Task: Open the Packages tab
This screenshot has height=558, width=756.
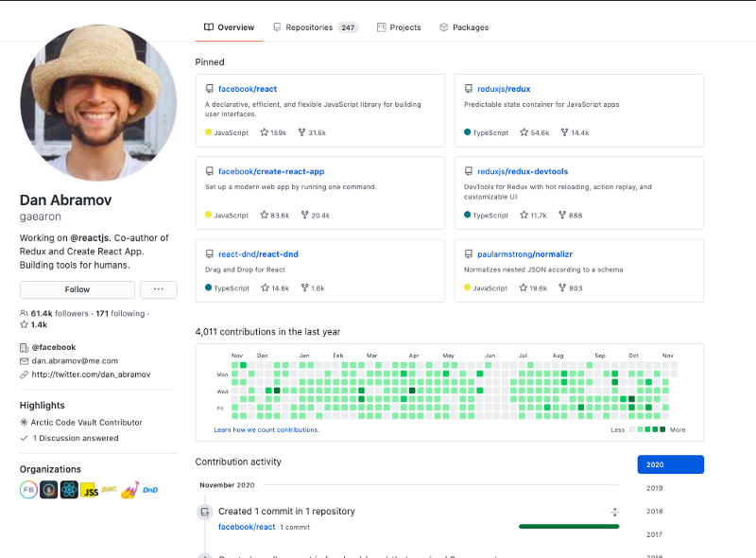Action: (x=464, y=27)
